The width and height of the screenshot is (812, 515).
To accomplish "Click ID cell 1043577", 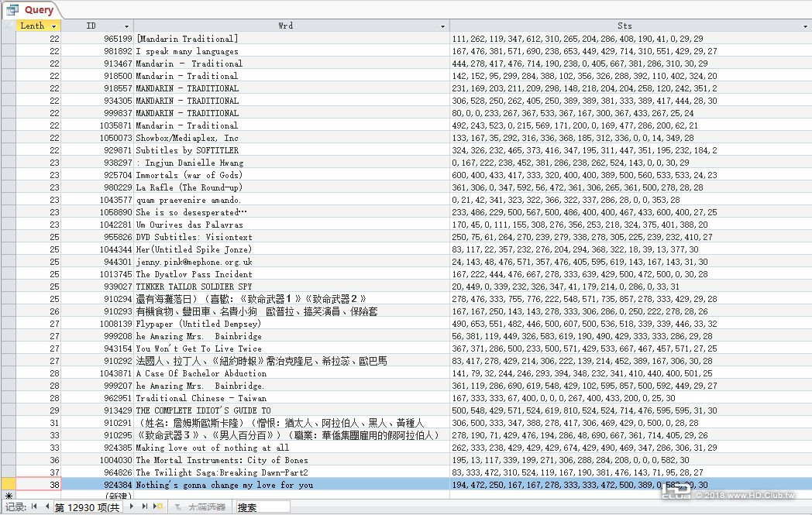I will (98, 201).
